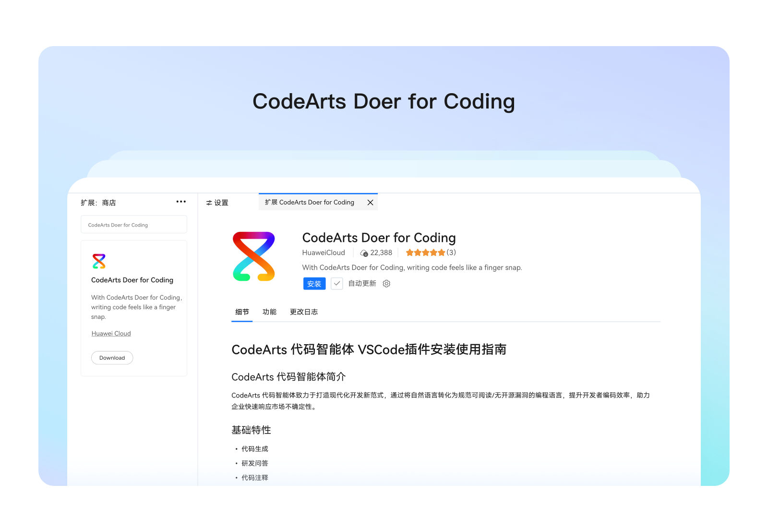Open the Huawei Cloud publisher link

coord(111,334)
